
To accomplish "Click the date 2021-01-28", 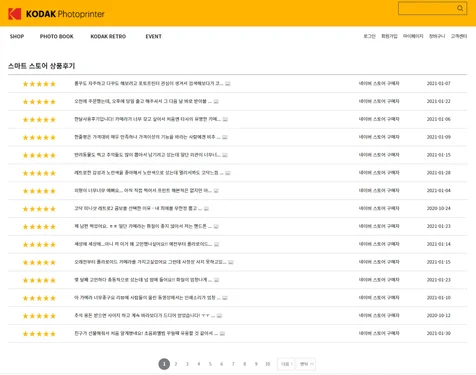I will click(x=439, y=173).
